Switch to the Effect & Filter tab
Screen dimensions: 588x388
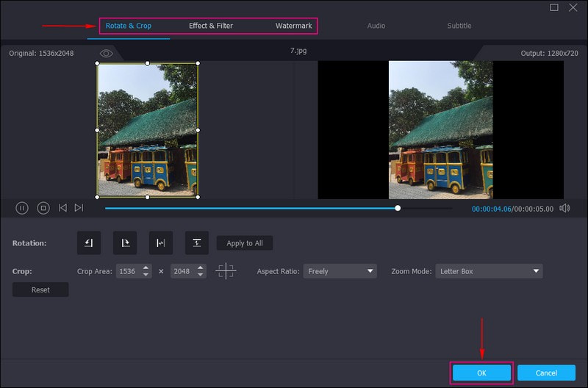pos(210,26)
